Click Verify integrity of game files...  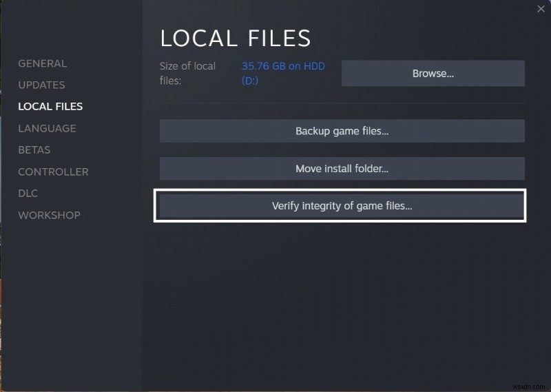342,206
